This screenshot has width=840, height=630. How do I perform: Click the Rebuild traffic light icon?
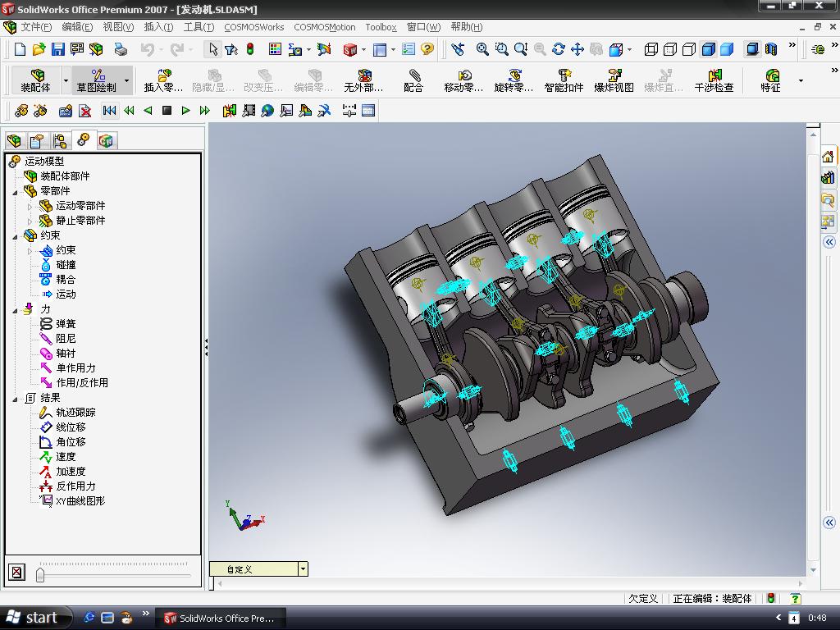click(x=250, y=49)
